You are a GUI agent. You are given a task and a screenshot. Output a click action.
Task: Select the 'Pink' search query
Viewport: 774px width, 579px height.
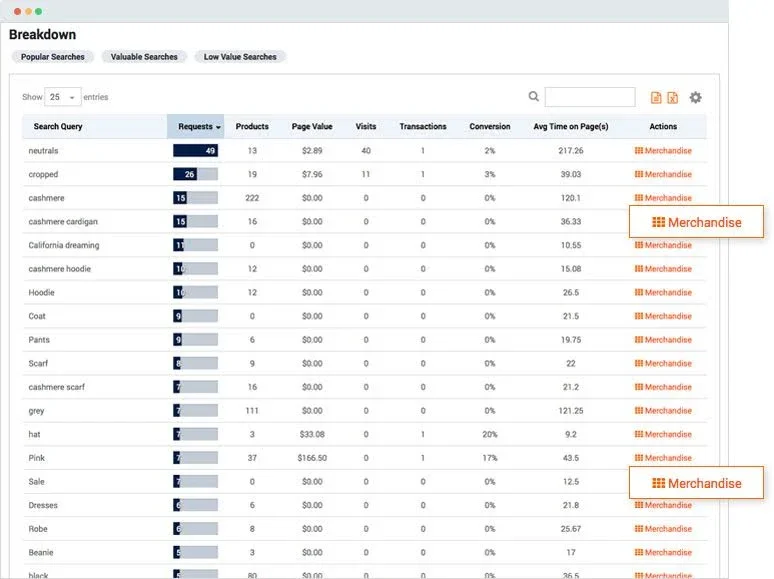(x=37, y=458)
